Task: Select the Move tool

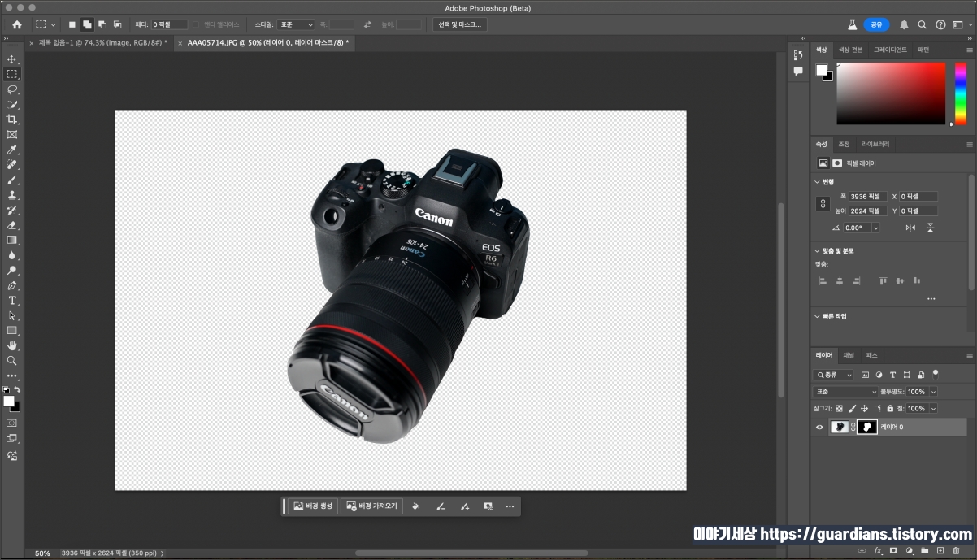Action: tap(12, 59)
